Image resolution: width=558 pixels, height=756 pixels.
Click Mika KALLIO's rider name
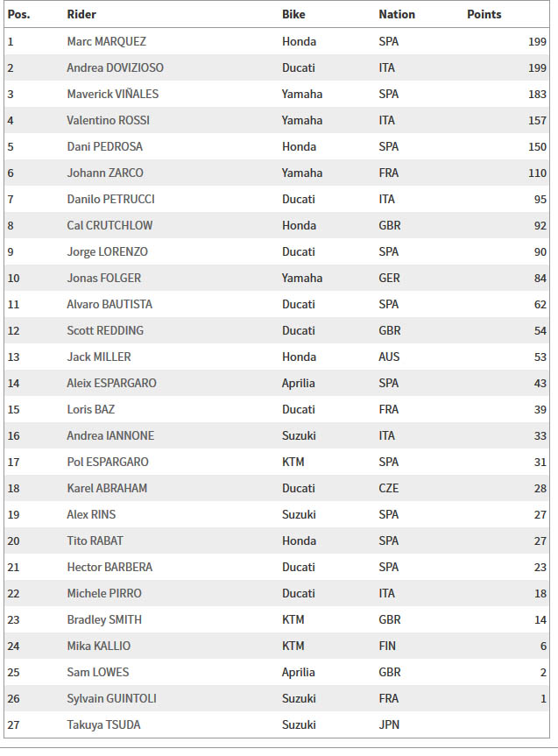98,646
